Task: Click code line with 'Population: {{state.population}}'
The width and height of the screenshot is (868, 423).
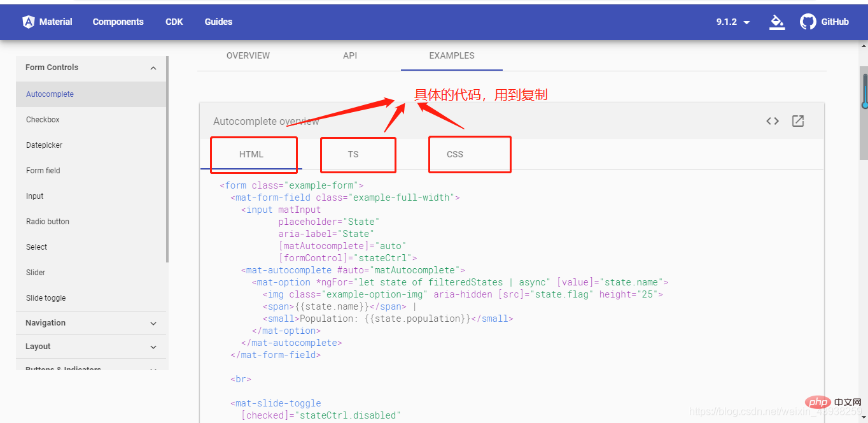Action: click(388, 319)
